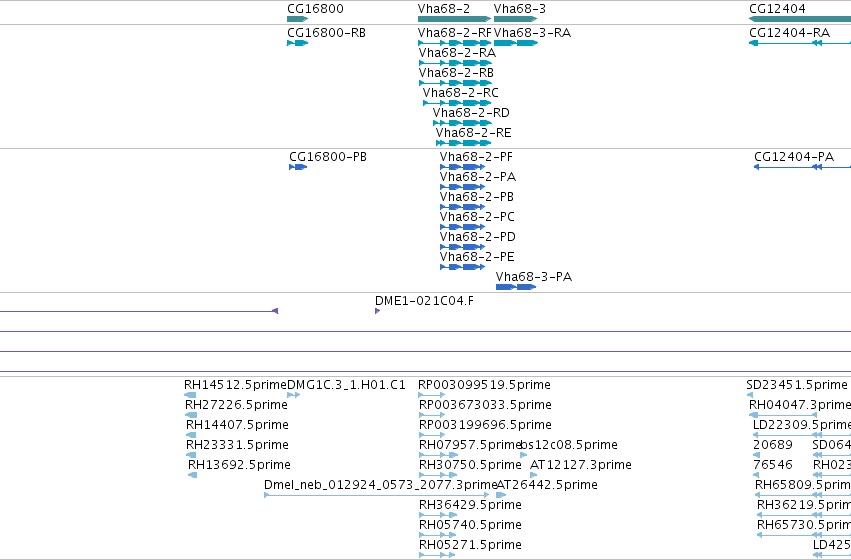Click the feature labeled 20689
851x560 pixels.
(773, 445)
